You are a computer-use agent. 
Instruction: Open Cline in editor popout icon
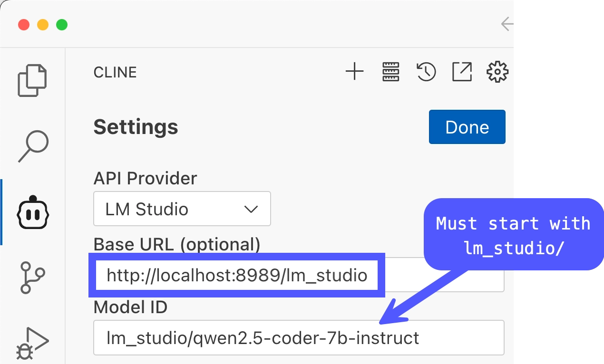point(462,72)
